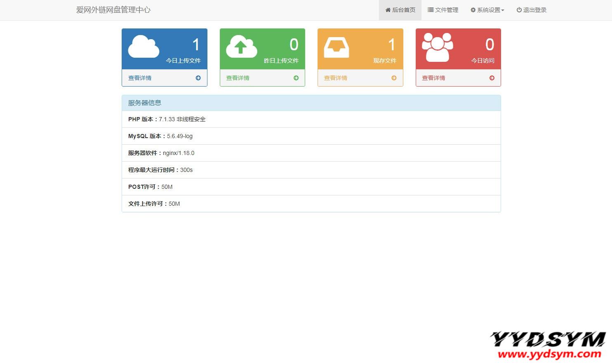Go to 文件管理 in navbar
The width and height of the screenshot is (612, 364).
[x=443, y=10]
